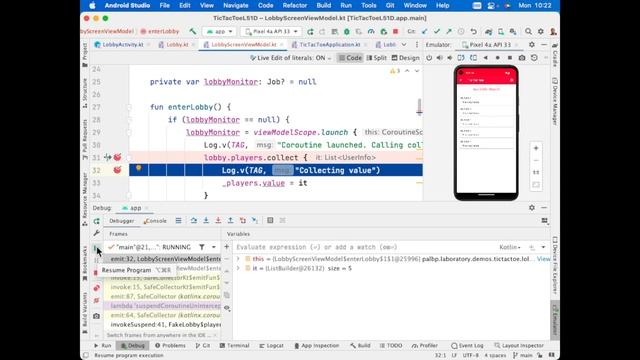The height and width of the screenshot is (360, 640).
Task: Click the camera thread dump icon
Action: point(96,316)
